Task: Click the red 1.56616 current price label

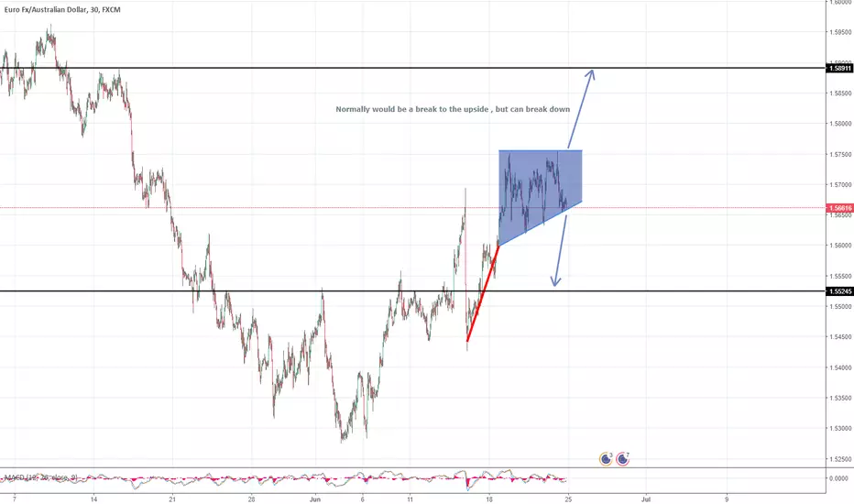Action: pyautogui.click(x=840, y=208)
